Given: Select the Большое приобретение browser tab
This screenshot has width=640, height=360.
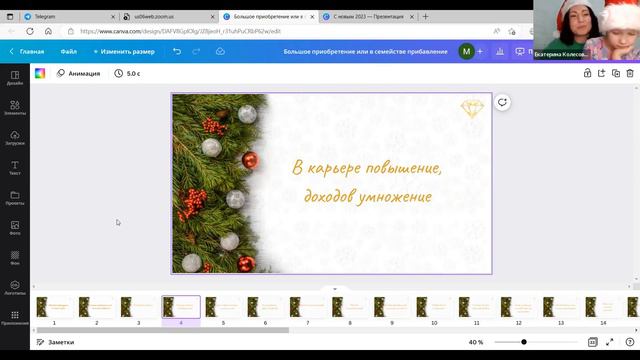Looking at the screenshot, I should [x=269, y=17].
